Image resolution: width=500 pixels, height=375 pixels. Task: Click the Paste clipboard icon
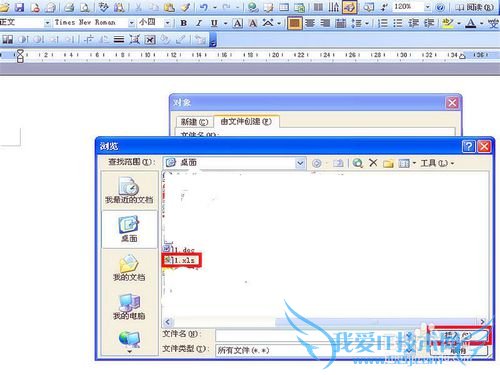pyautogui.click(x=170, y=7)
